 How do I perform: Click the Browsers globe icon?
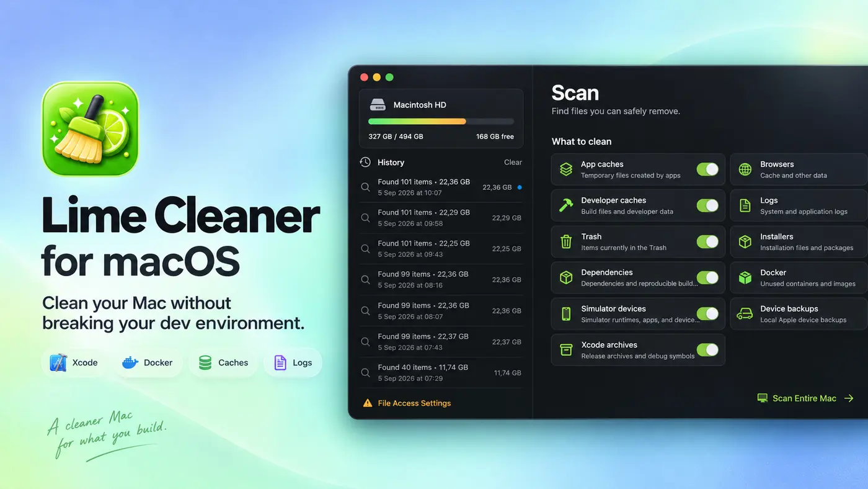pyautogui.click(x=745, y=169)
